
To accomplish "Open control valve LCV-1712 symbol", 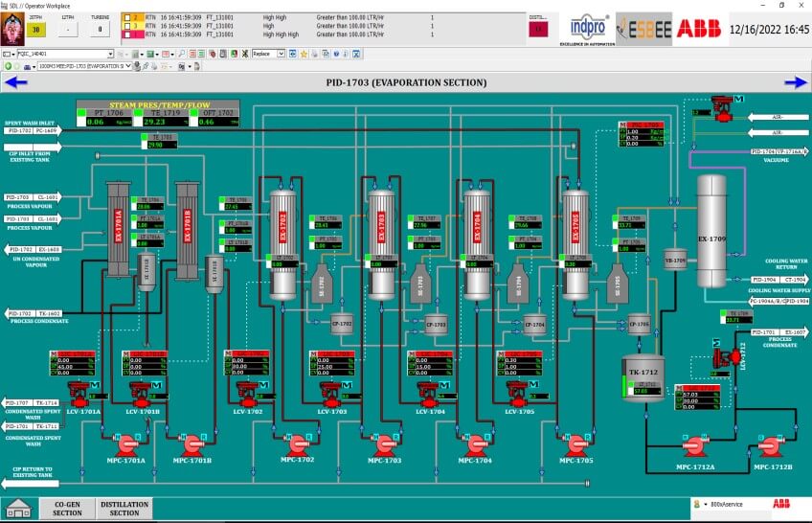I will click(x=726, y=356).
